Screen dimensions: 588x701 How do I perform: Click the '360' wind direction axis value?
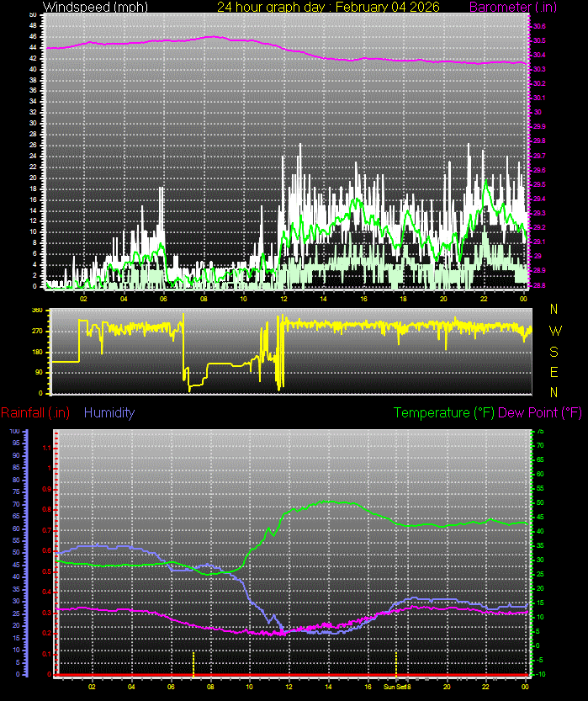tap(37, 310)
